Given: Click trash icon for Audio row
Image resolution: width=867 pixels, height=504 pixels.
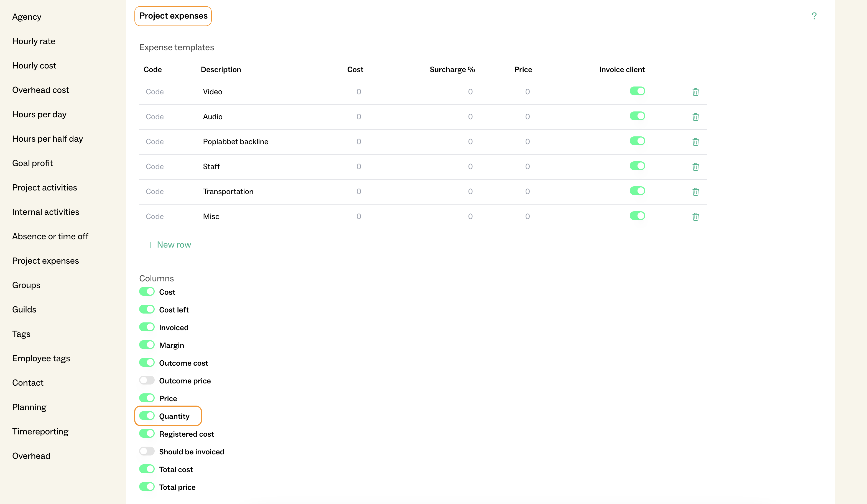Looking at the screenshot, I should coord(695,117).
